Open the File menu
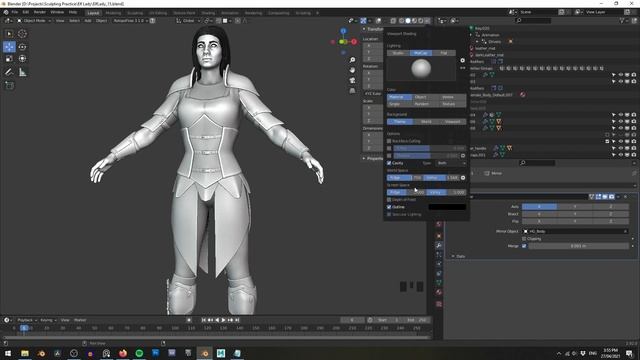Image resolution: width=640 pixels, height=360 pixels. [x=15, y=12]
